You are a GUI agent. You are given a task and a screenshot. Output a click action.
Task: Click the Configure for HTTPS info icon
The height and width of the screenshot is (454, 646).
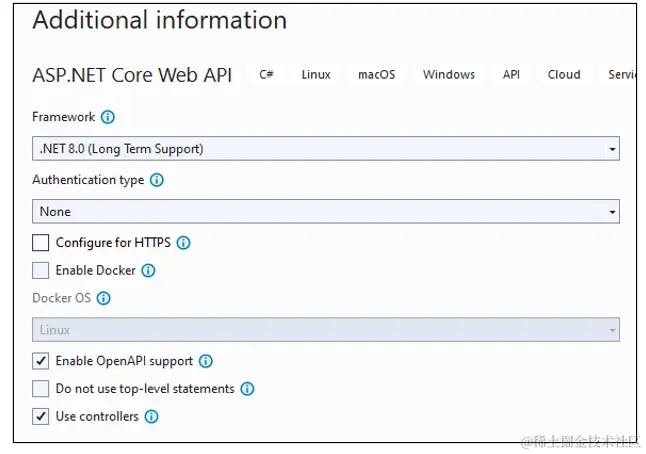tap(183, 243)
